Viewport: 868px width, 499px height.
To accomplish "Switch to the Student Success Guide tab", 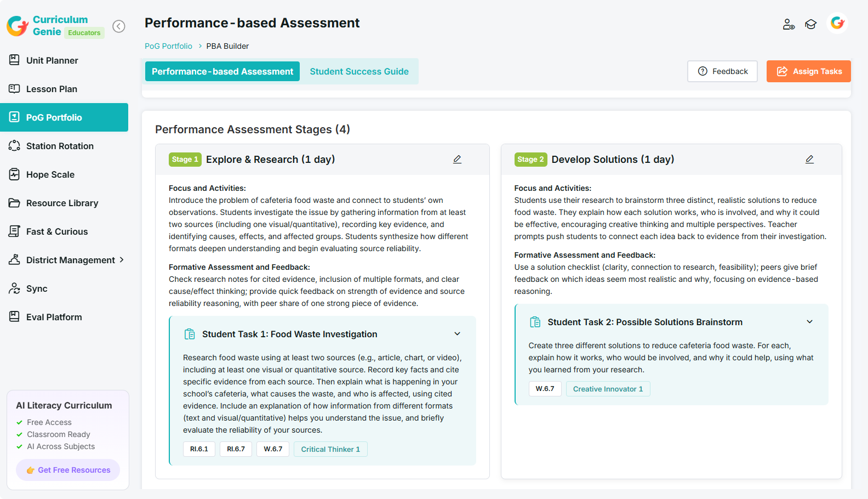I will [x=359, y=71].
